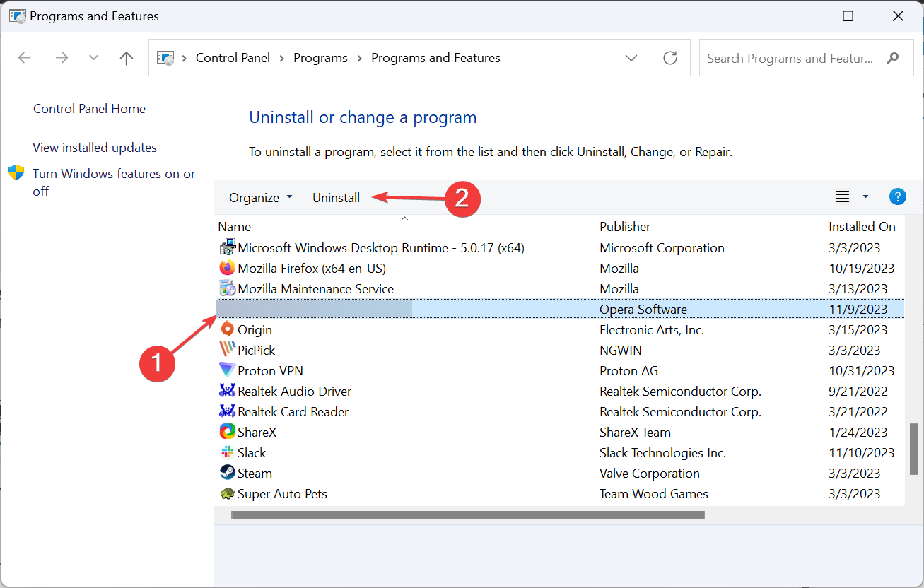Open Control Panel Home link
924x588 pixels.
(x=89, y=109)
